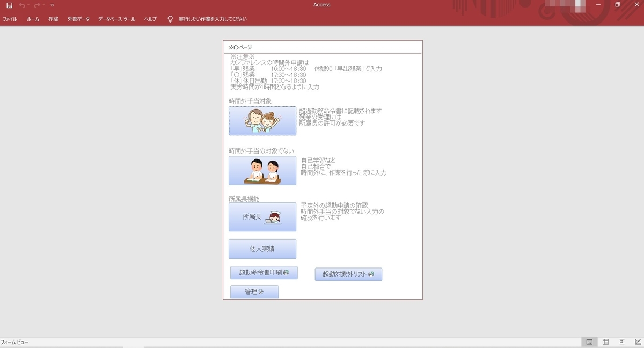Open the ヘルプ ribbon tab

click(150, 19)
